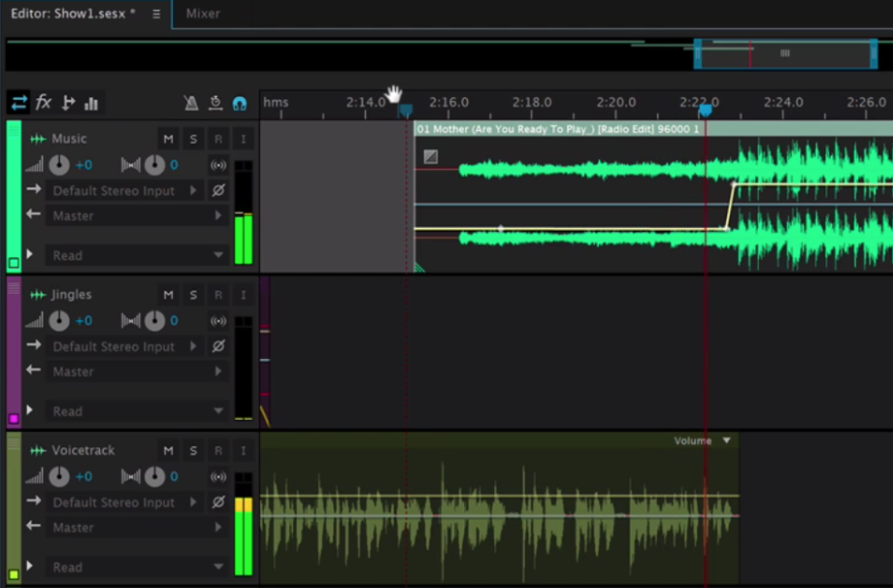This screenshot has width=893, height=588.
Task: Click the Music track name label
Action: 70,139
